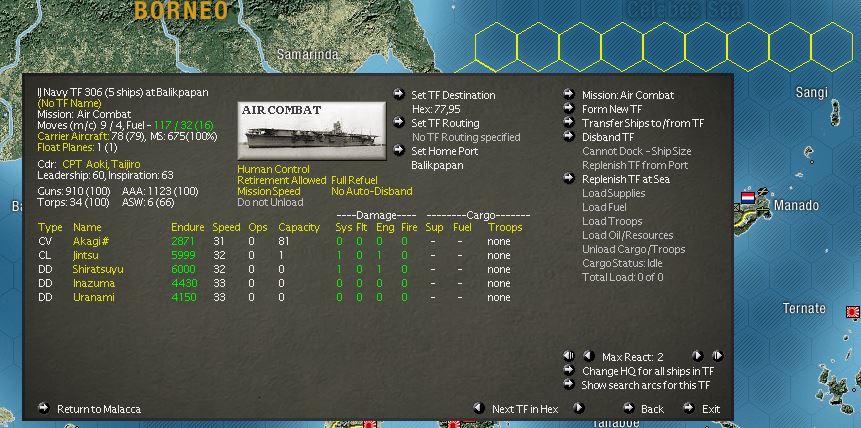Click the Air Combat carrier photo
The width and height of the screenshot is (861, 428).
[x=311, y=131]
